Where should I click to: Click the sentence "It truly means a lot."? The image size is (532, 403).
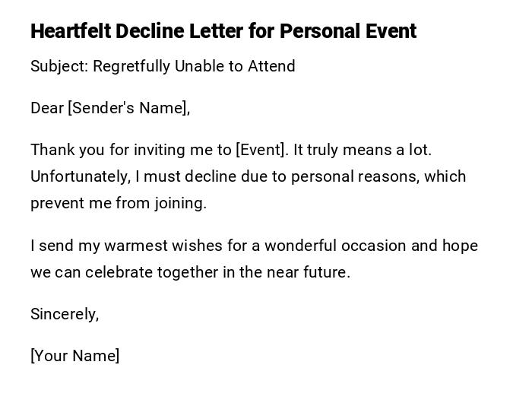click(363, 150)
